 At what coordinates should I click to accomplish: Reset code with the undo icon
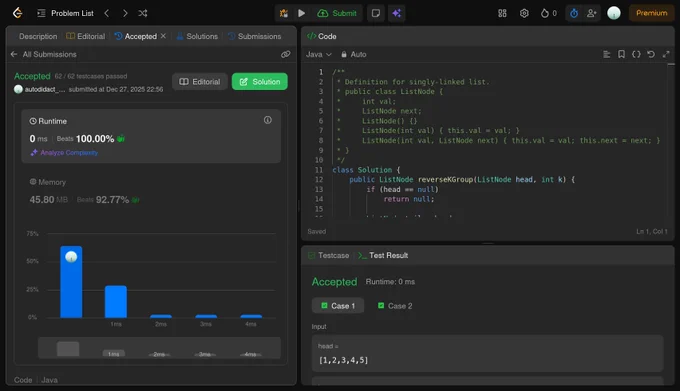(651, 54)
